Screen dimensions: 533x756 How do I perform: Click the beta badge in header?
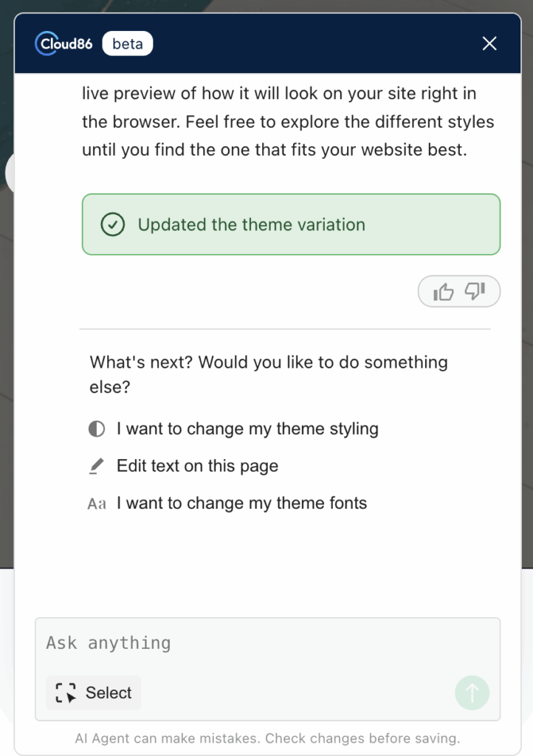pos(128,44)
